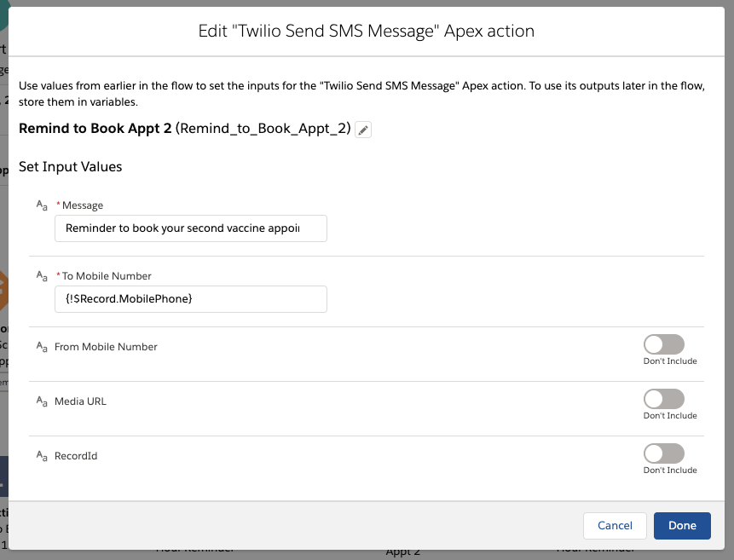Click the 'RecordId' field label

(x=76, y=456)
